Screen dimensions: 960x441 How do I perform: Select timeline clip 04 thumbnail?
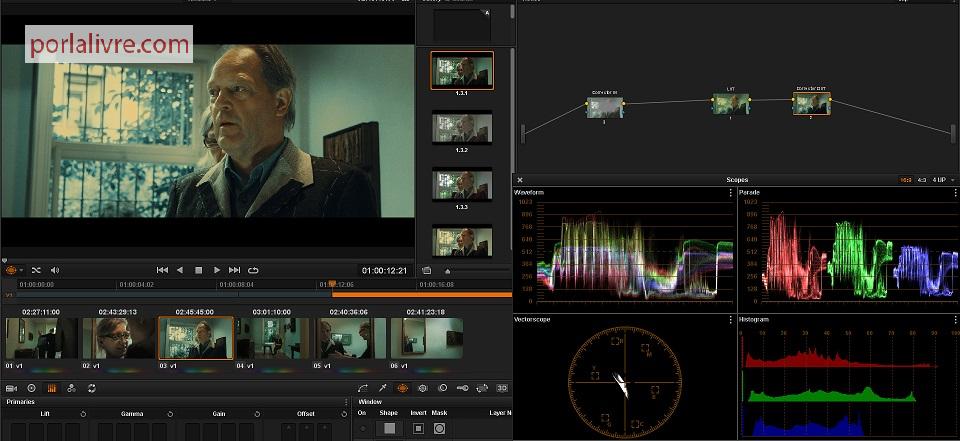(x=273, y=338)
